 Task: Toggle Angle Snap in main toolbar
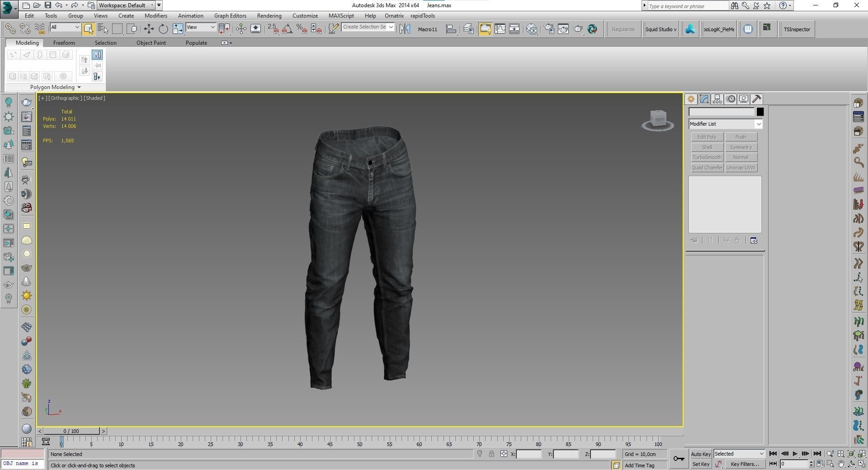click(287, 29)
